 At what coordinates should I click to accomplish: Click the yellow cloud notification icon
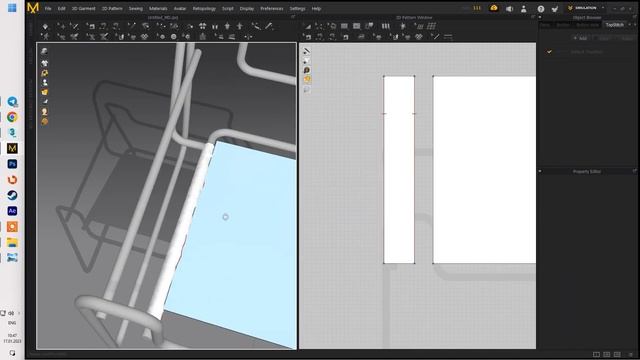(494, 8)
